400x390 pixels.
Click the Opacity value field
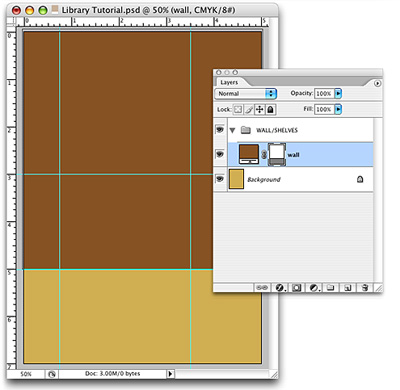(324, 94)
